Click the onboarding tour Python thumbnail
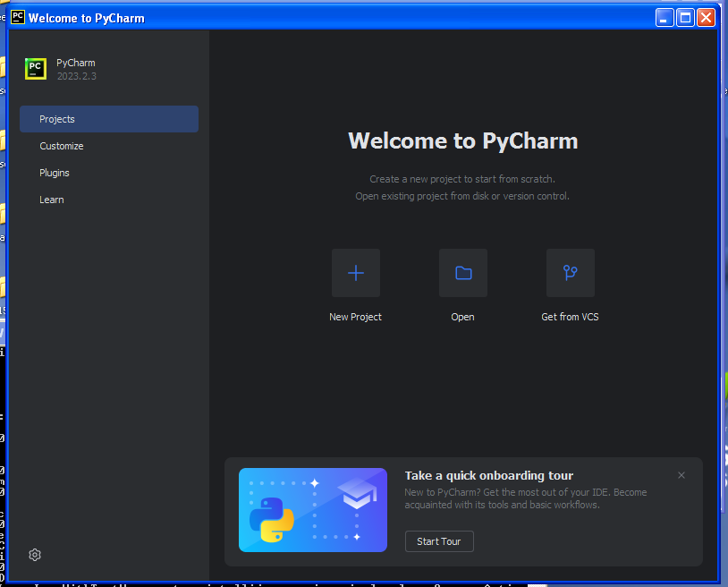 point(313,510)
